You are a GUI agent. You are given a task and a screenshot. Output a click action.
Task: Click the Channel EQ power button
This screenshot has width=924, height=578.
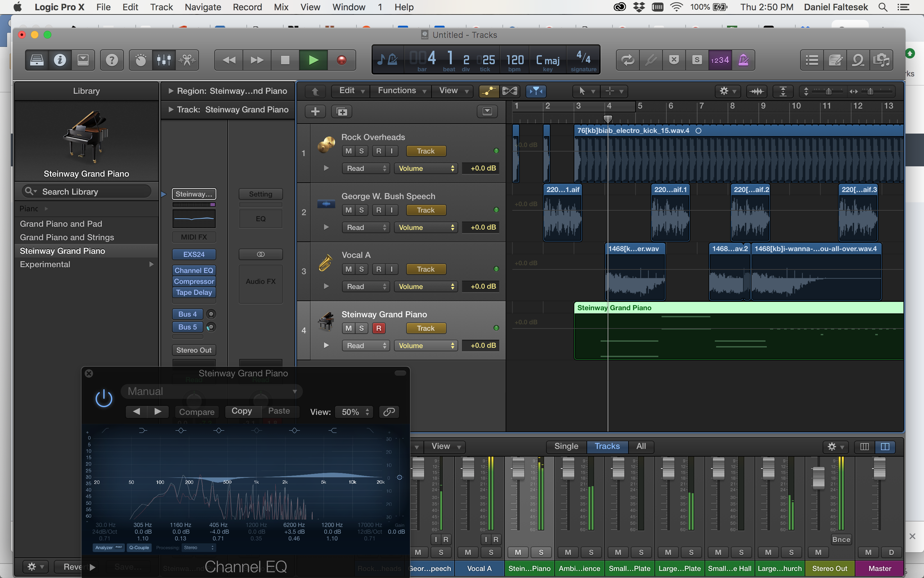pos(104,399)
